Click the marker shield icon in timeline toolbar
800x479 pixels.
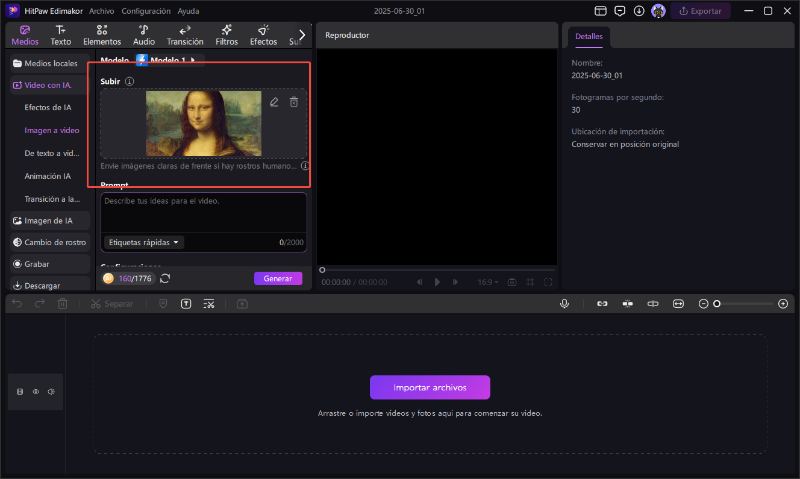click(163, 304)
